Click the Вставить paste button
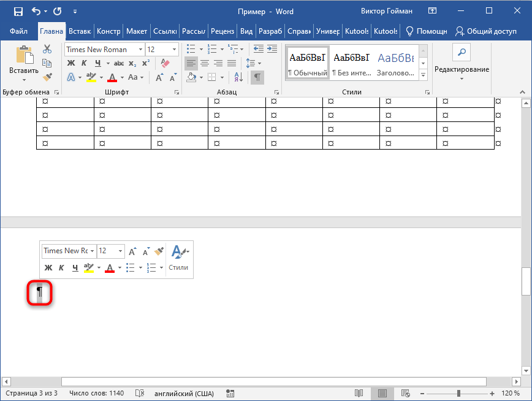This screenshot has width=532, height=401. click(24, 59)
